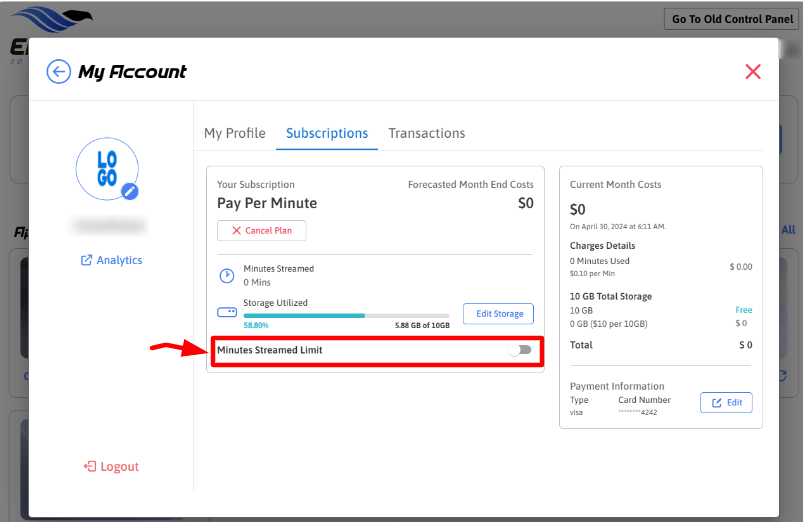Select the Subscriptions tab

pos(327,133)
